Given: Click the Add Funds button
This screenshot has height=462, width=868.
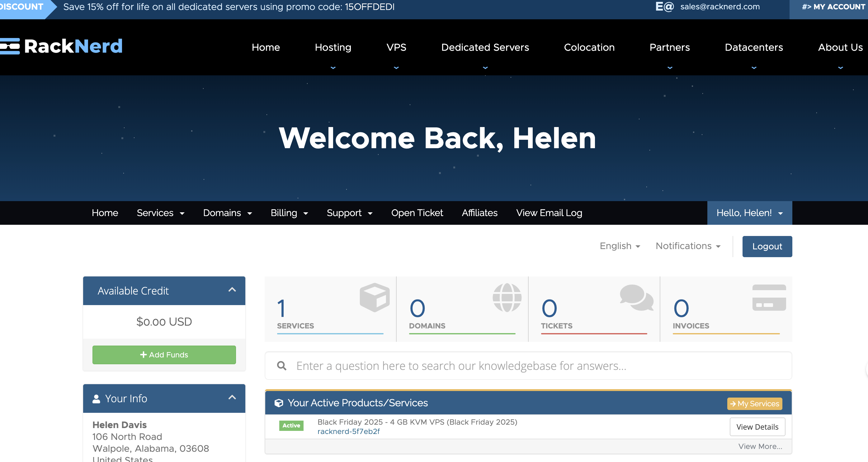Looking at the screenshot, I should pyautogui.click(x=164, y=355).
